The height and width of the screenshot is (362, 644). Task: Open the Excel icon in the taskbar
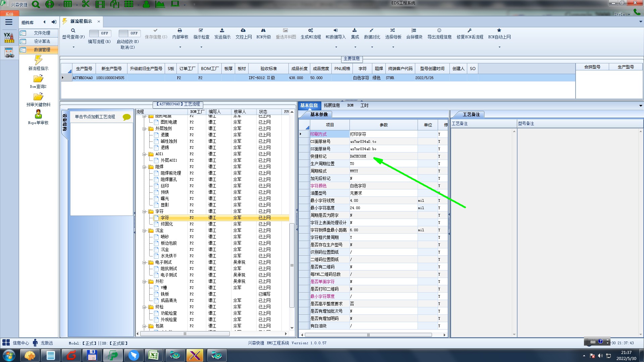point(154,355)
